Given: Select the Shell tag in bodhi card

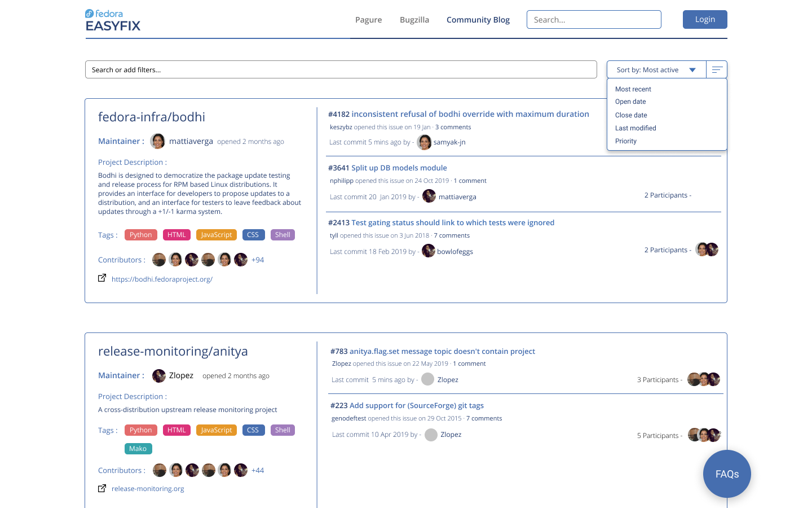Looking at the screenshot, I should (283, 235).
